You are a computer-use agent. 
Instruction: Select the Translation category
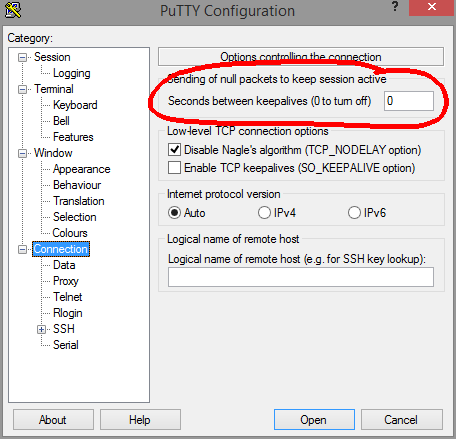[79, 201]
